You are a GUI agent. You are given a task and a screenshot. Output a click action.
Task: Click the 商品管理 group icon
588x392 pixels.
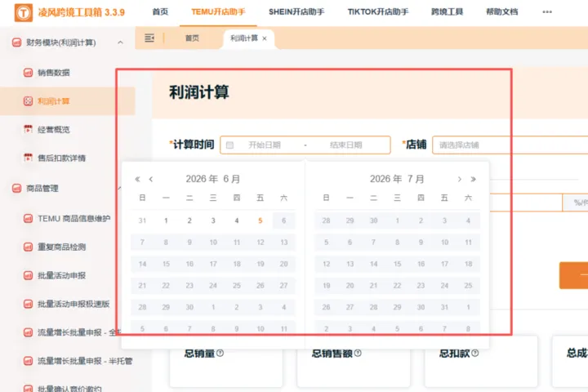point(17,189)
